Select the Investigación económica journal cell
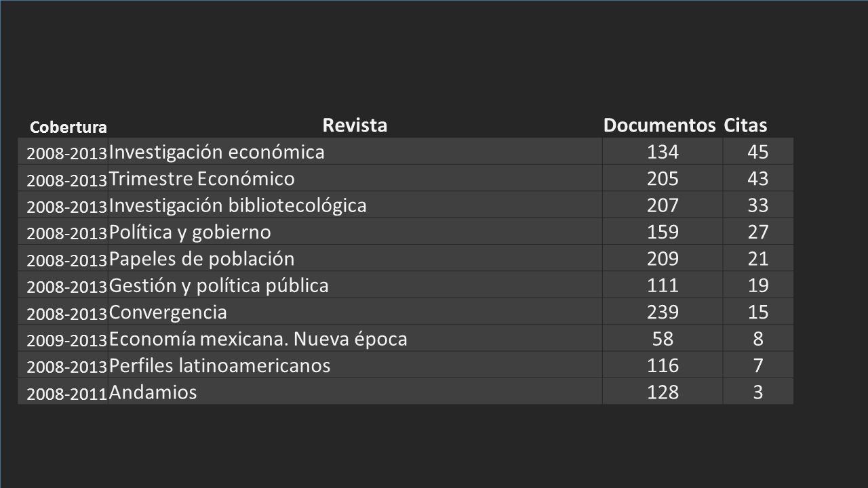The width and height of the screenshot is (868, 488). point(355,152)
